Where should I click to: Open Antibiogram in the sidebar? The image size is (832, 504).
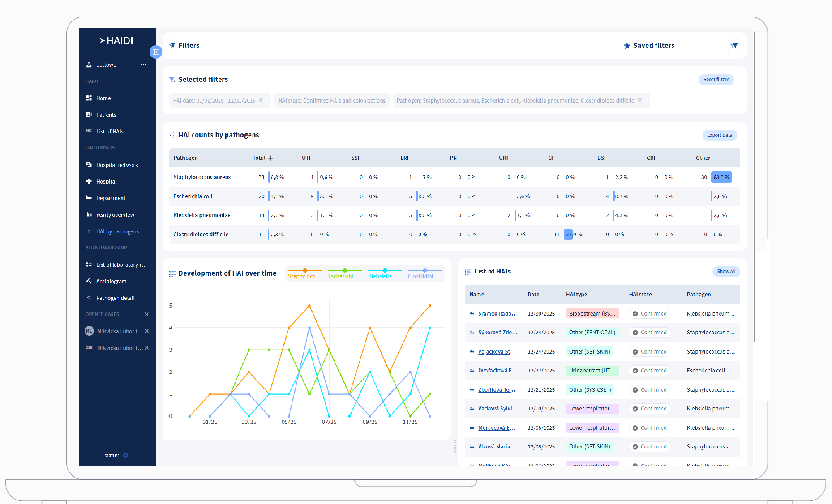pos(111,282)
